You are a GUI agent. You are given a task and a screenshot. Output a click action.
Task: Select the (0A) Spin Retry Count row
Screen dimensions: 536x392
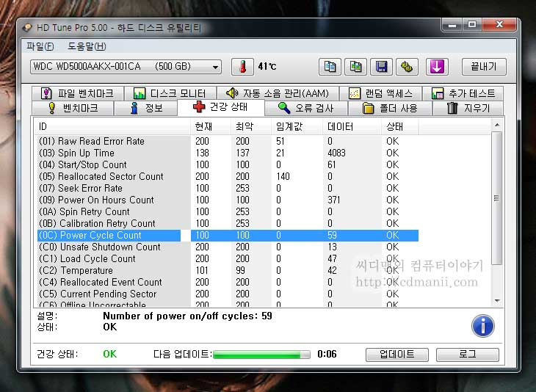coord(228,211)
